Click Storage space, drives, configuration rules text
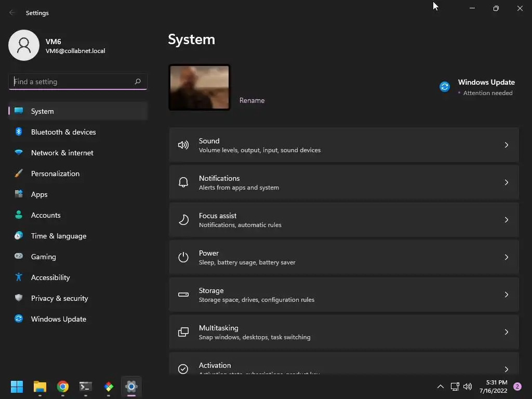 tap(257, 300)
